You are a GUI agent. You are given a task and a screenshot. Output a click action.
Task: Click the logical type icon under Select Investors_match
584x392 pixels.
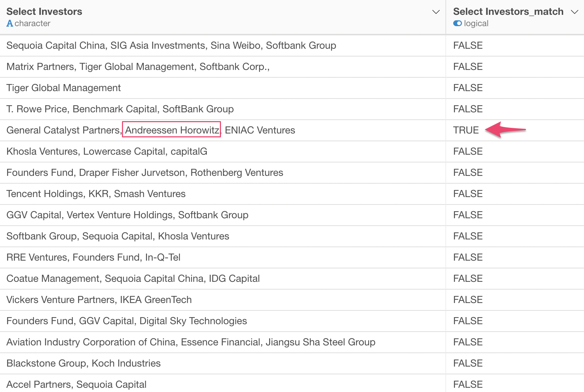coord(457,23)
